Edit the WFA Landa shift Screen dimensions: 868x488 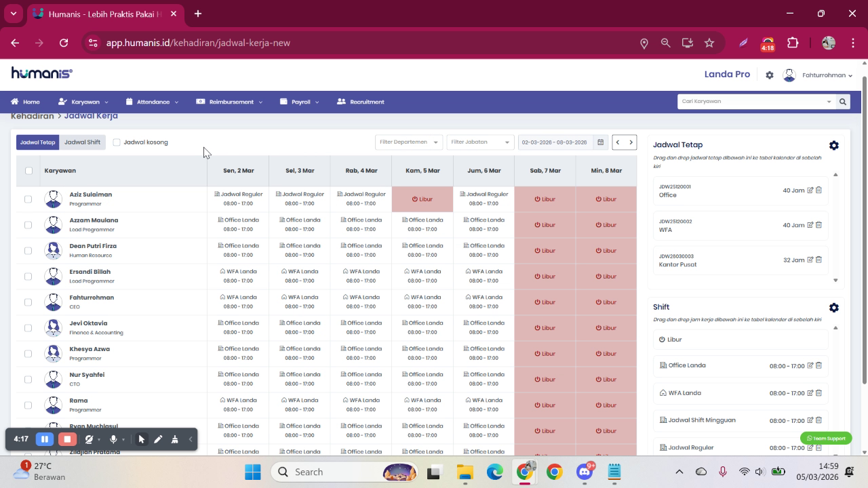click(x=810, y=392)
